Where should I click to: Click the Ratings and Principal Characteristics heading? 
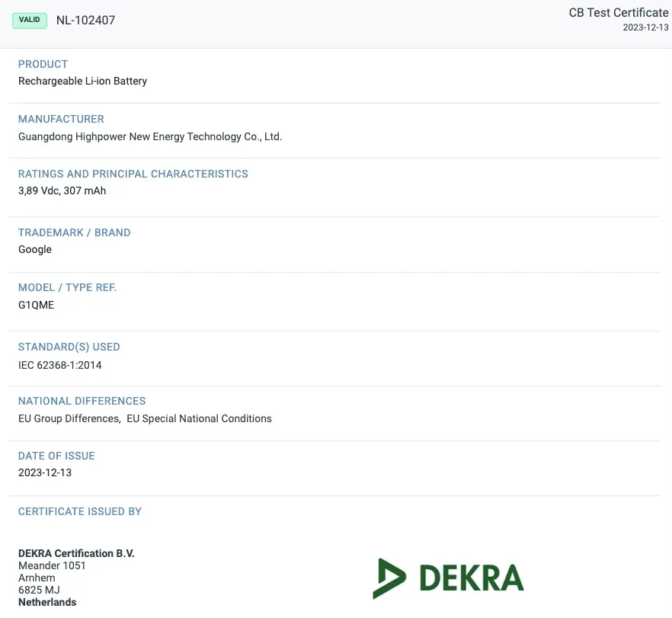133,174
